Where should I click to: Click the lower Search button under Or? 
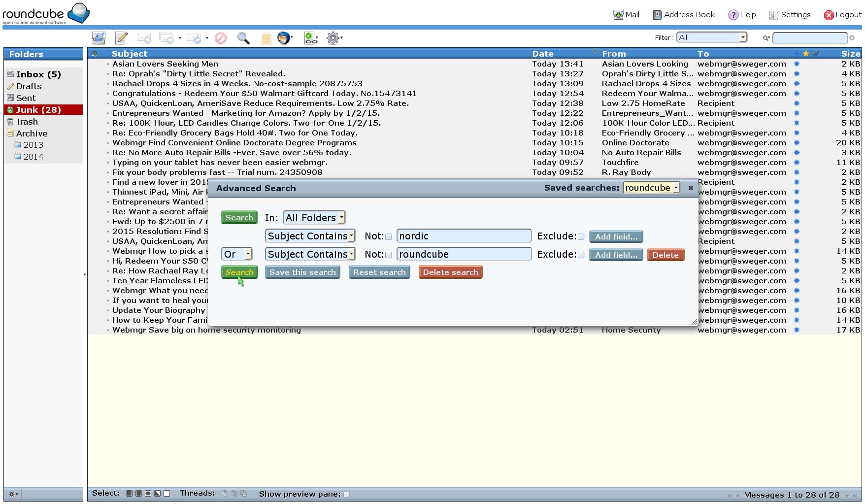tap(239, 272)
